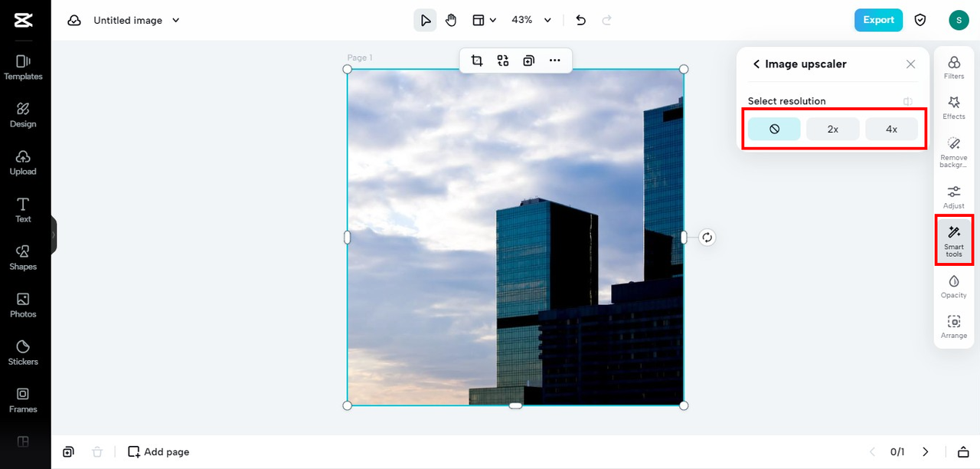
Task: Open the Filters tool
Action: 954,67
